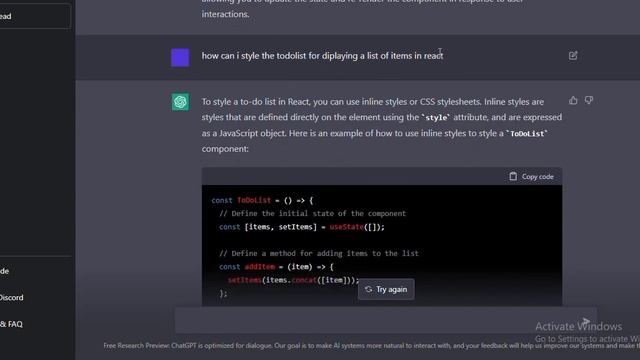Click the Copy code label
The width and height of the screenshot is (640, 360).
[x=538, y=177]
